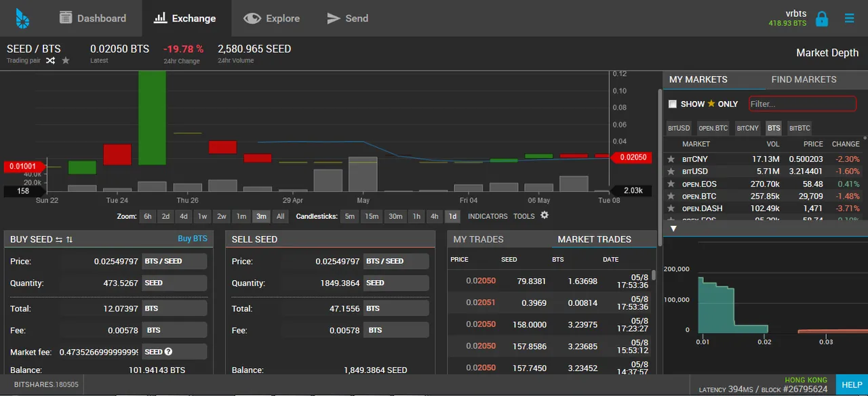
Task: Go to the Send page
Action: coord(348,18)
